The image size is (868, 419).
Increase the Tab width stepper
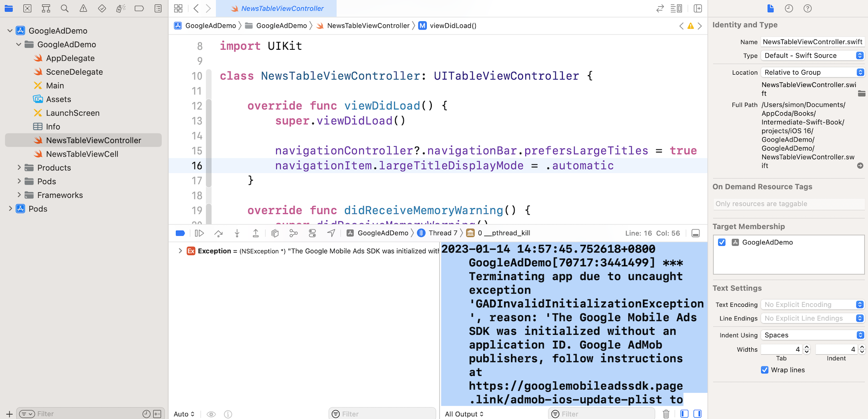pos(807,347)
